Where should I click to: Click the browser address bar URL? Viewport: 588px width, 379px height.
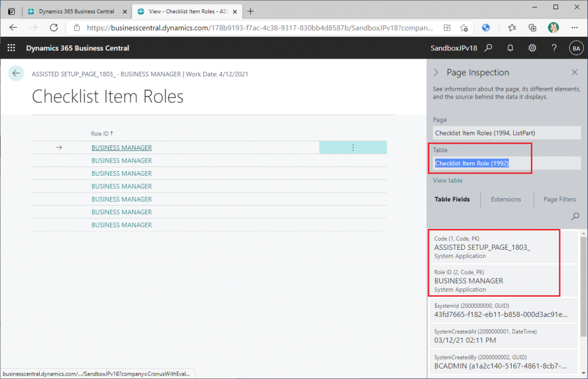(260, 28)
